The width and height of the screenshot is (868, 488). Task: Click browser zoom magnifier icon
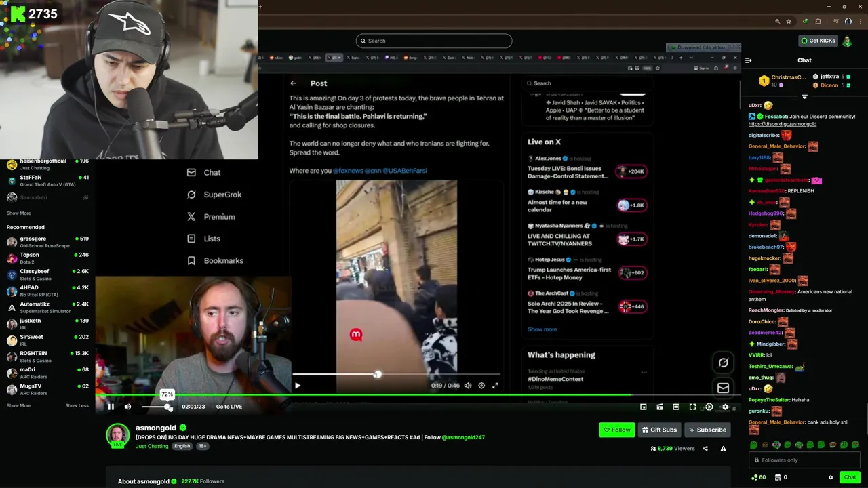click(x=777, y=22)
